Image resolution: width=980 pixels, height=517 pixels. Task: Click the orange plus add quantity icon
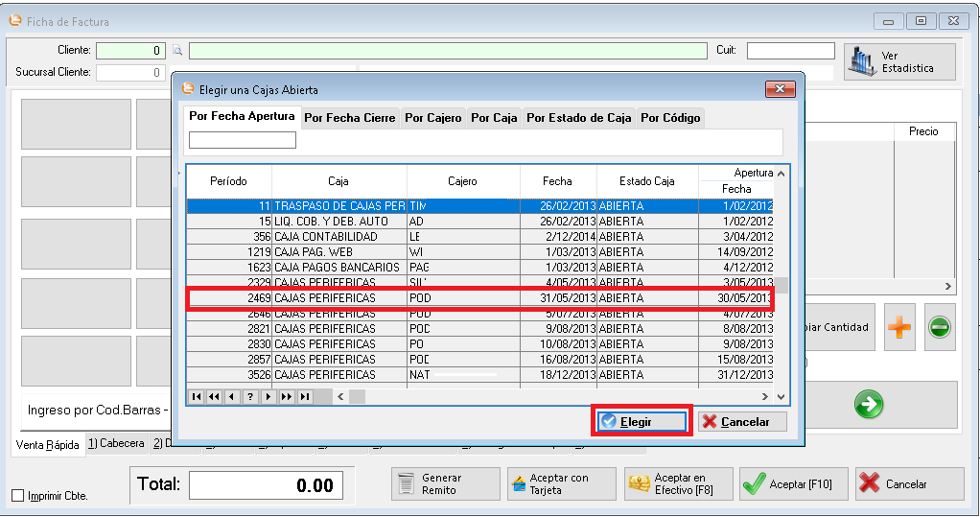click(x=899, y=327)
